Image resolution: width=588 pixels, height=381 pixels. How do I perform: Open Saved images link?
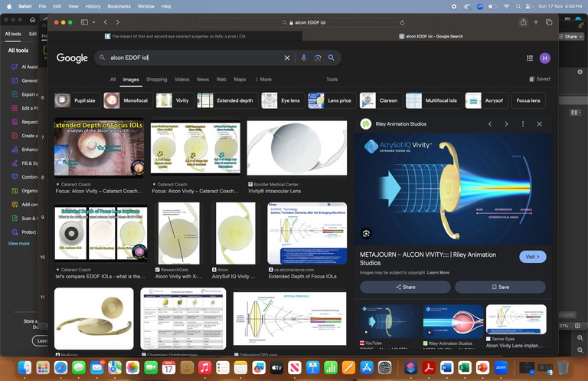(x=540, y=79)
